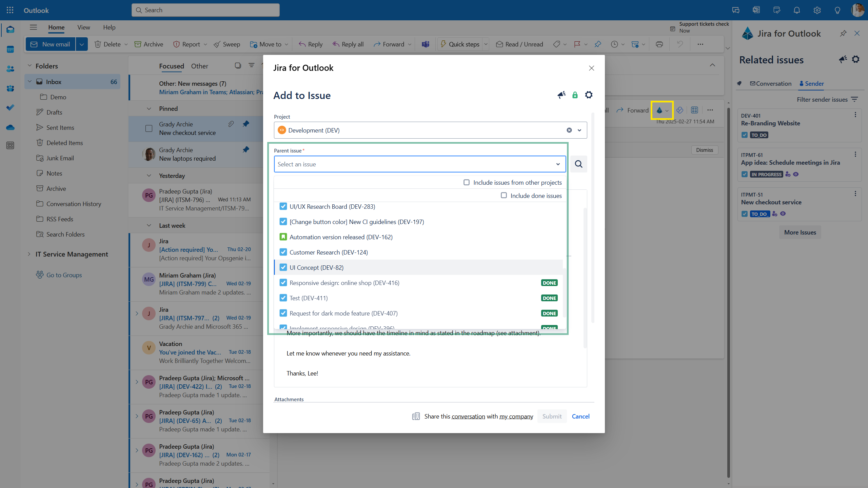Click Cancel in the Jira dialog
Image resolution: width=868 pixels, height=488 pixels.
580,416
